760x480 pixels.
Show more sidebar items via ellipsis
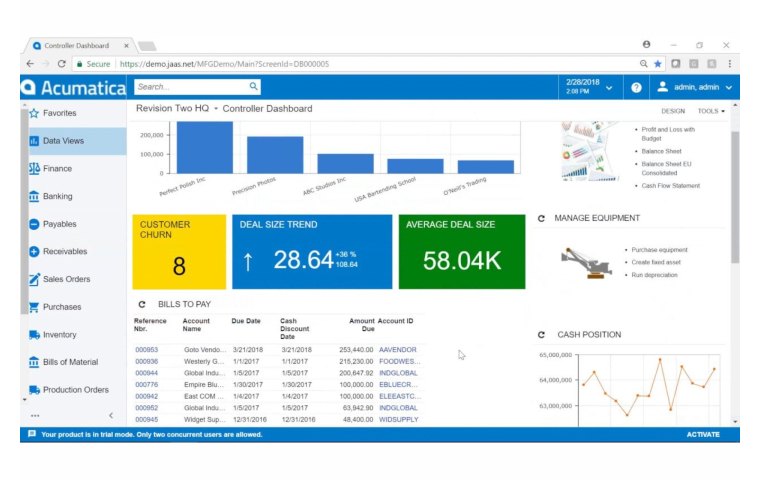pos(35,416)
